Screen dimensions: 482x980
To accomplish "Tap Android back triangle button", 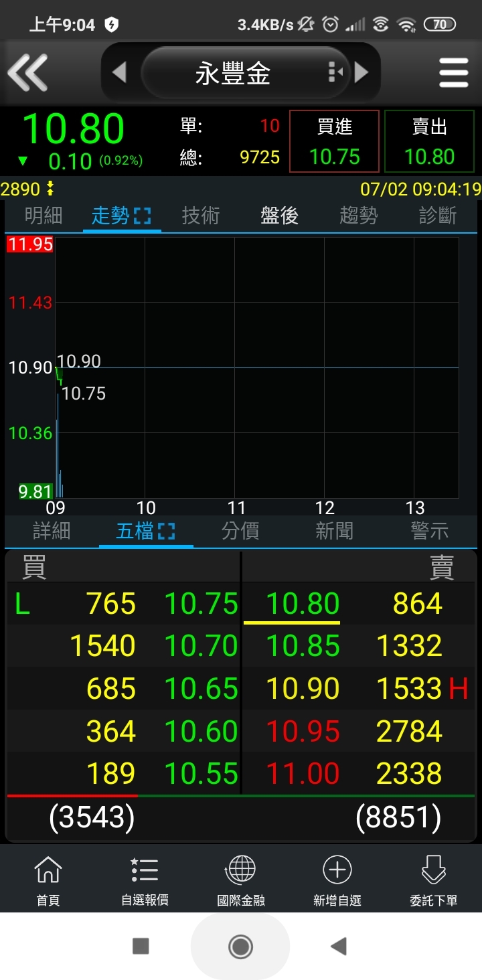I will [x=339, y=946].
